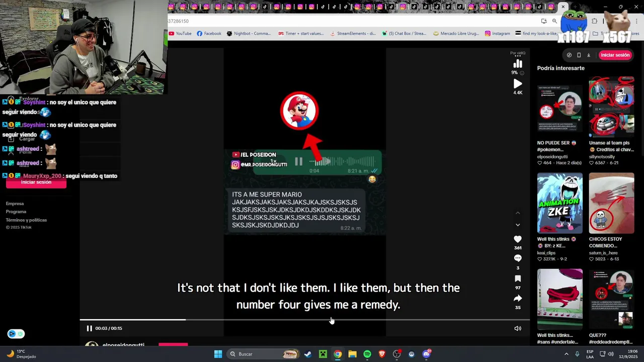The image size is (644, 362).
Task: Open the Well this stinks #sans video thumbnail
Action: [x=559, y=299]
